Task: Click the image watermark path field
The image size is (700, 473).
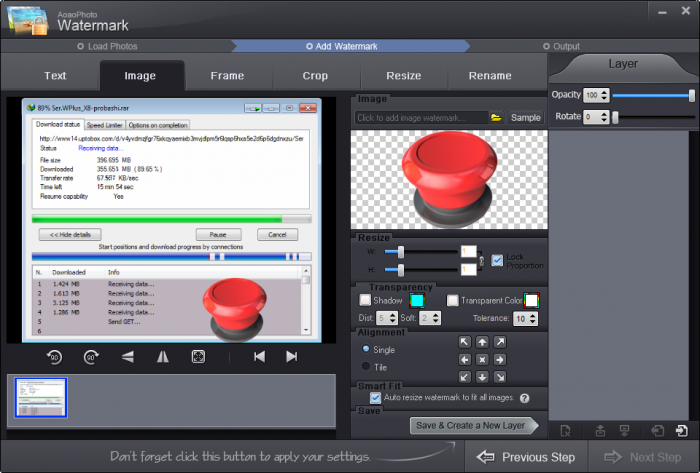Action: coord(421,118)
